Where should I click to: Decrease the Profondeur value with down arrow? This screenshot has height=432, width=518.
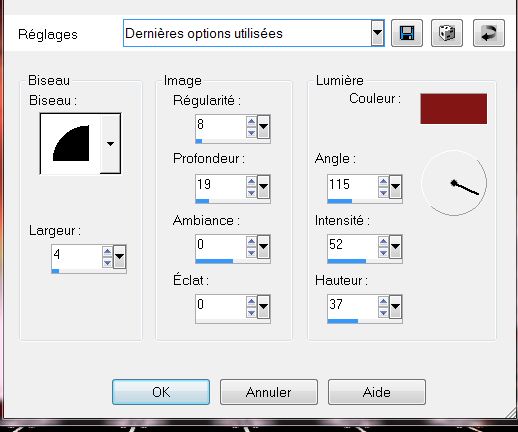point(251,192)
